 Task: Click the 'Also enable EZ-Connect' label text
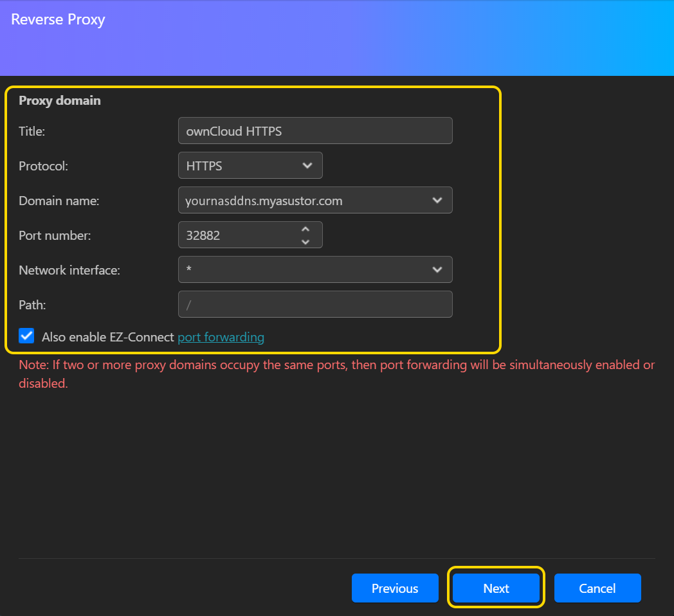tap(107, 337)
